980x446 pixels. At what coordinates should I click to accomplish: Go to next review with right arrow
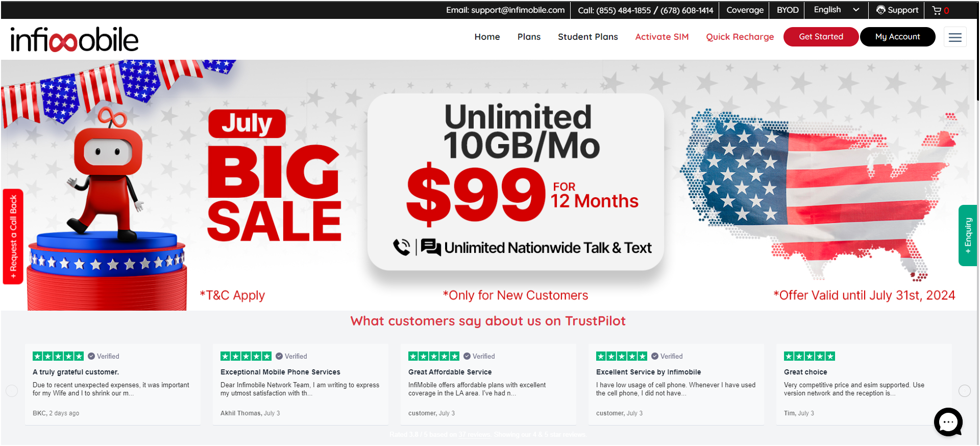point(965,391)
